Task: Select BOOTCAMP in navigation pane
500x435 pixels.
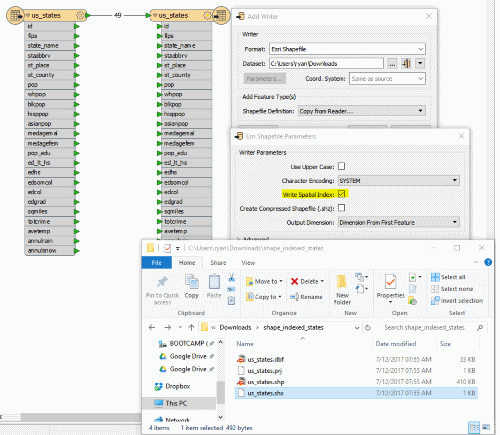Action: tap(186, 343)
